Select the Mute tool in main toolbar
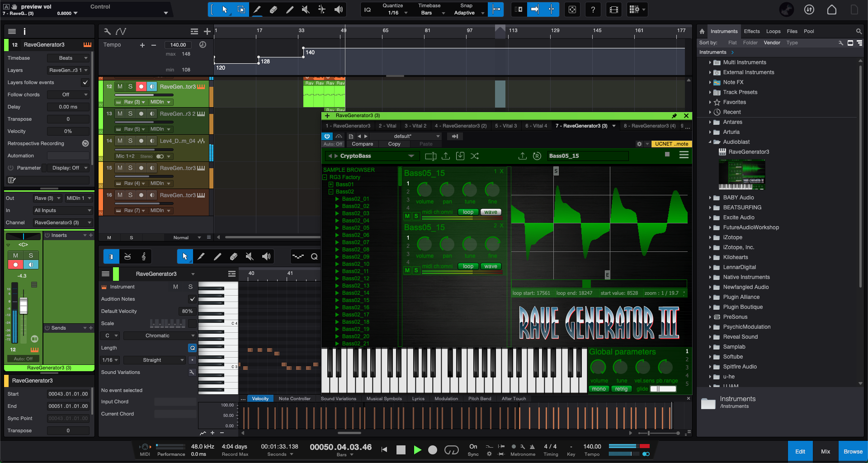This screenshot has height=463, width=868. pos(306,9)
